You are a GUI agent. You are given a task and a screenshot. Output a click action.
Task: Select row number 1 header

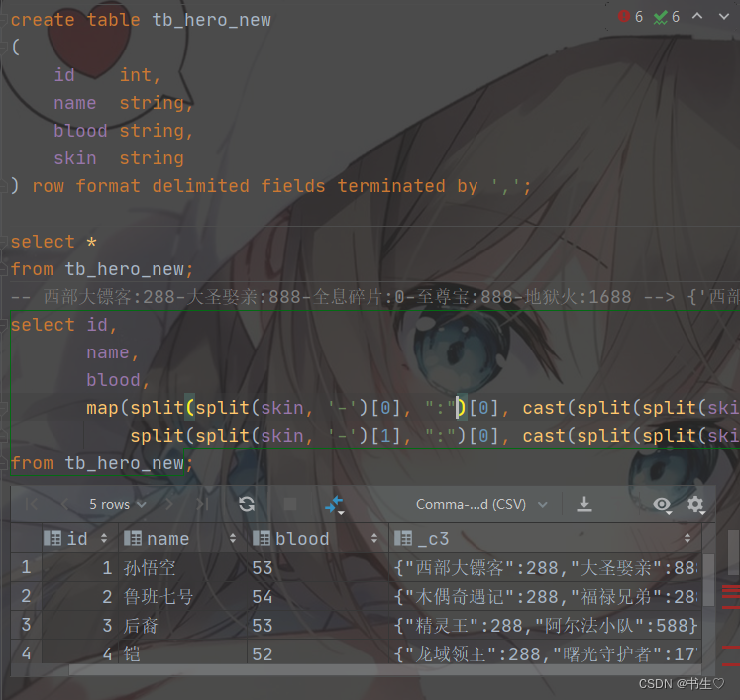26,567
